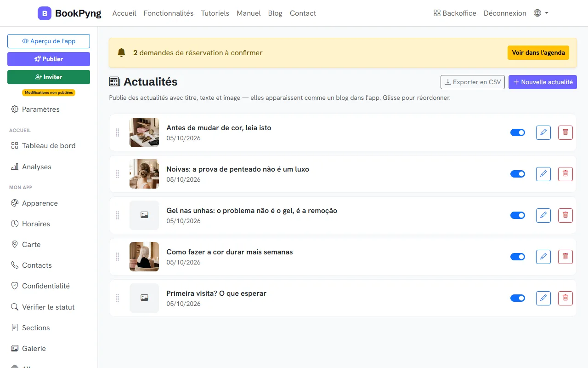Delete the "Primeira visita?" article
The height and width of the screenshot is (368, 588).
click(x=565, y=298)
